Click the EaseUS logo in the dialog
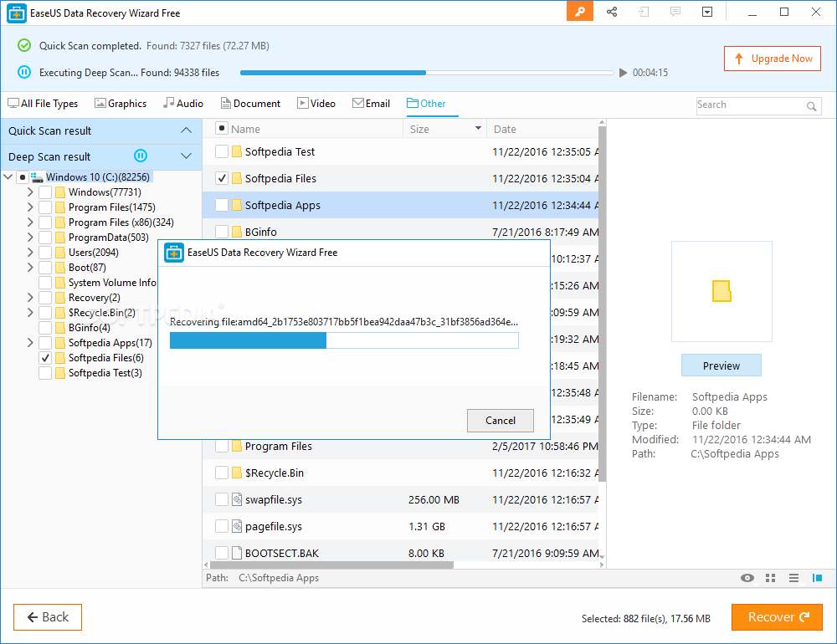837x644 pixels. tap(174, 253)
